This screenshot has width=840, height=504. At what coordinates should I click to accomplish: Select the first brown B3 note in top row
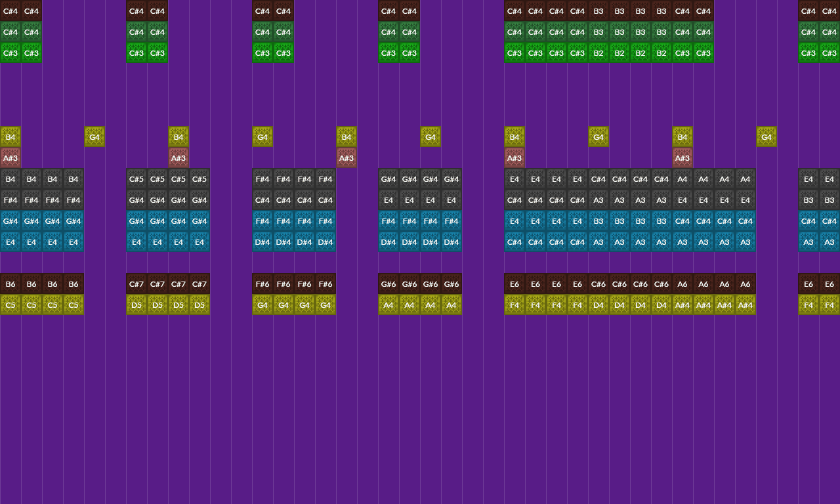click(598, 11)
